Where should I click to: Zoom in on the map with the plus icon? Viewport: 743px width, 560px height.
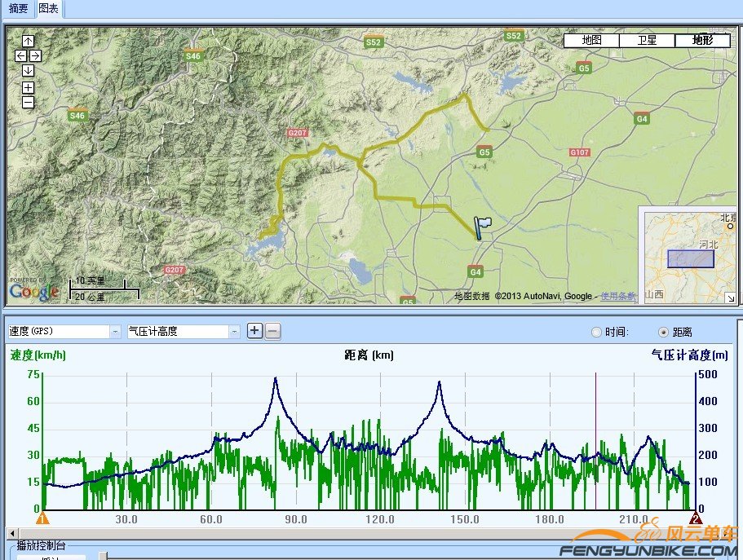[x=28, y=86]
